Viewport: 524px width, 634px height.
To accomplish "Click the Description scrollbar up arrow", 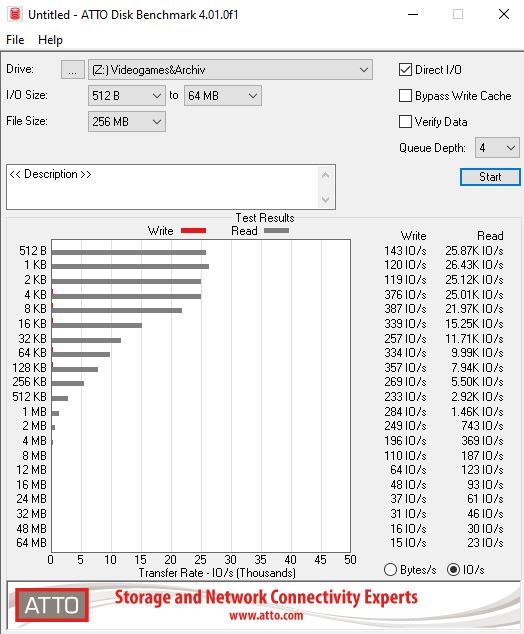I will pyautogui.click(x=326, y=175).
